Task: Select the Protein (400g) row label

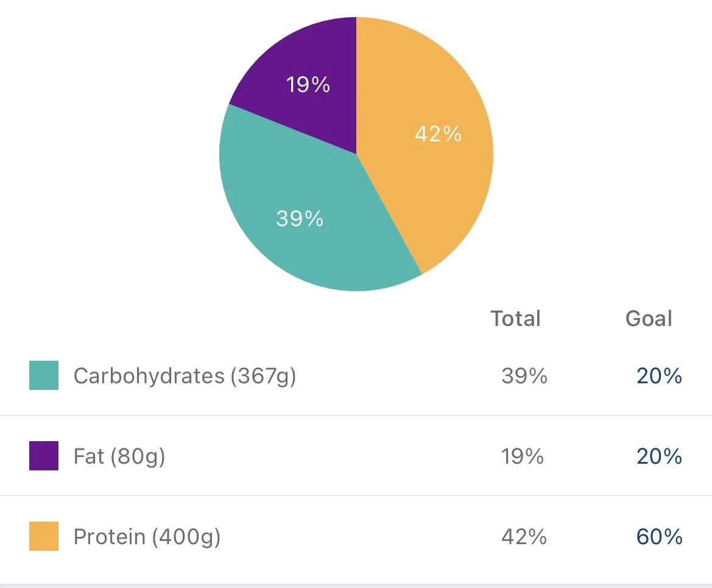Action: click(x=147, y=537)
